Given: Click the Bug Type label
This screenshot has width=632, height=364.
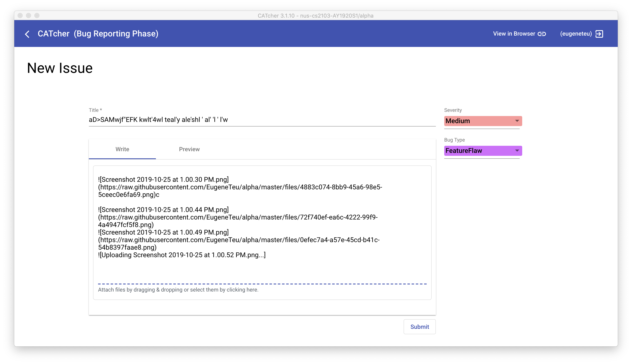Looking at the screenshot, I should (455, 140).
